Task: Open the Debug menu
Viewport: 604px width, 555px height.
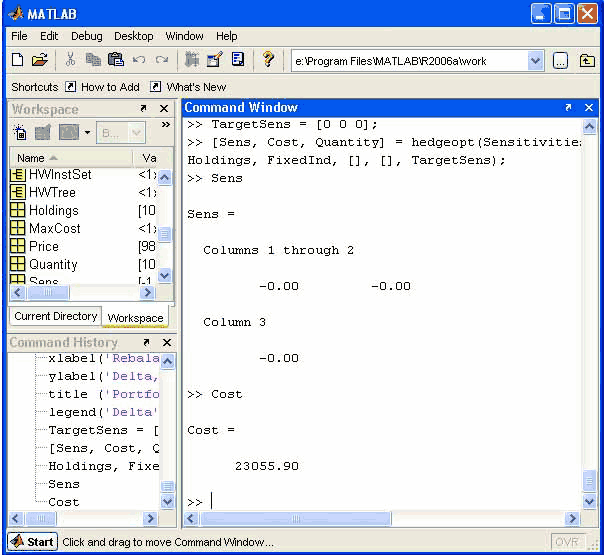Action: pos(87,36)
